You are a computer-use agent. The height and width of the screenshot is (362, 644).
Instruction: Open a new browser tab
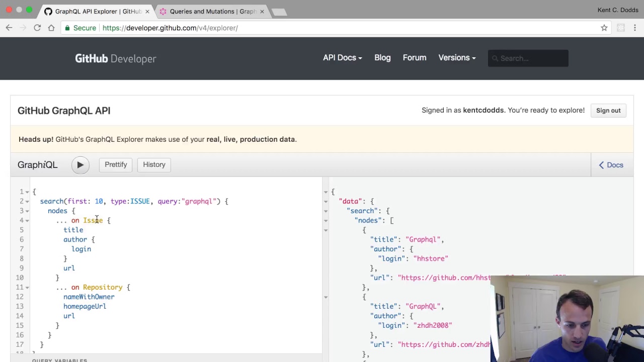pos(279,12)
